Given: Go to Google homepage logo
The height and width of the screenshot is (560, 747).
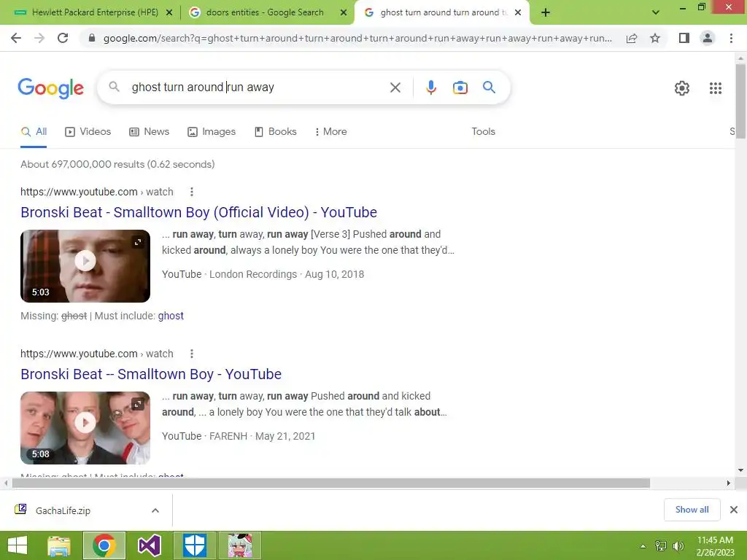Looking at the screenshot, I should pyautogui.click(x=50, y=88).
